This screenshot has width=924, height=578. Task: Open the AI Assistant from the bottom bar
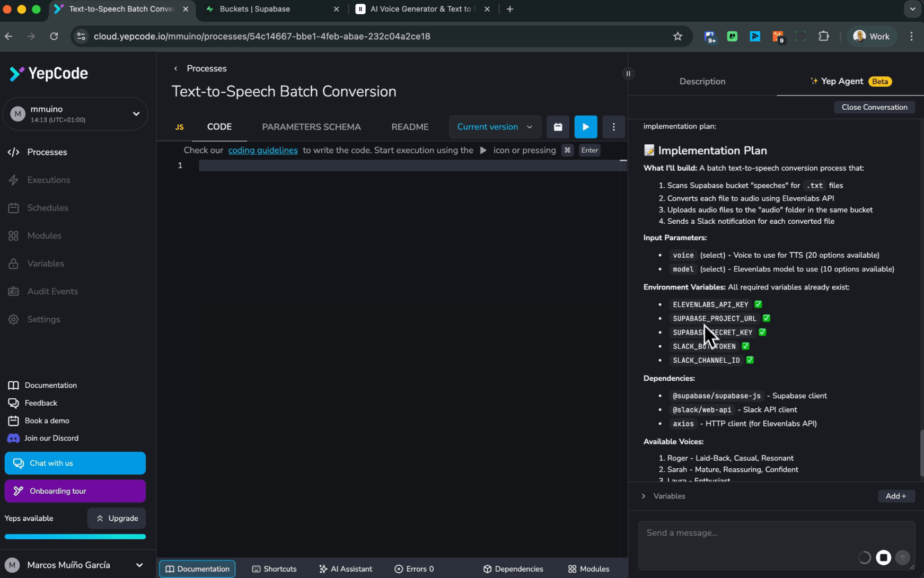point(345,568)
